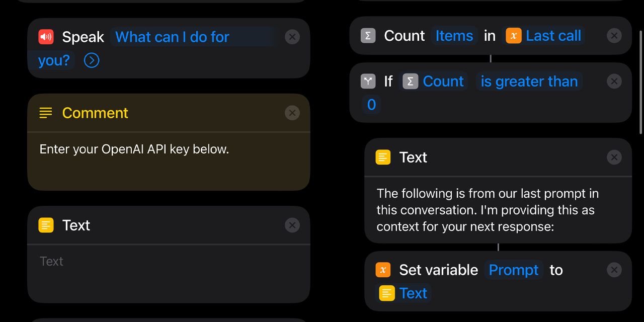
Task: Delete the Count action using its X button
Action: click(x=614, y=35)
